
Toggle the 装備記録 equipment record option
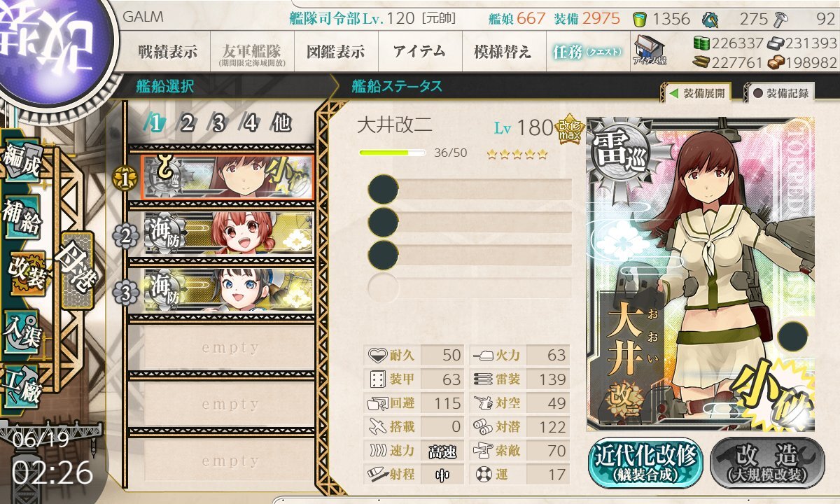pyautogui.click(x=781, y=92)
